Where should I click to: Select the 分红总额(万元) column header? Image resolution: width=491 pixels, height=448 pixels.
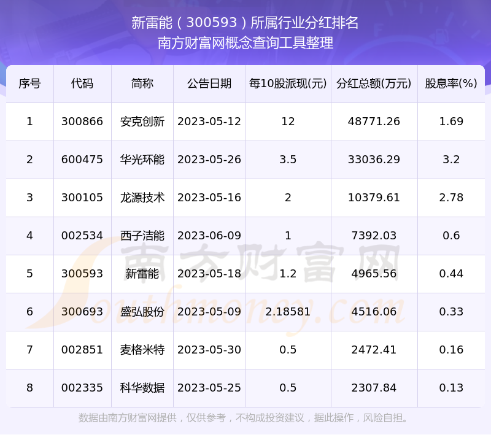374,83
